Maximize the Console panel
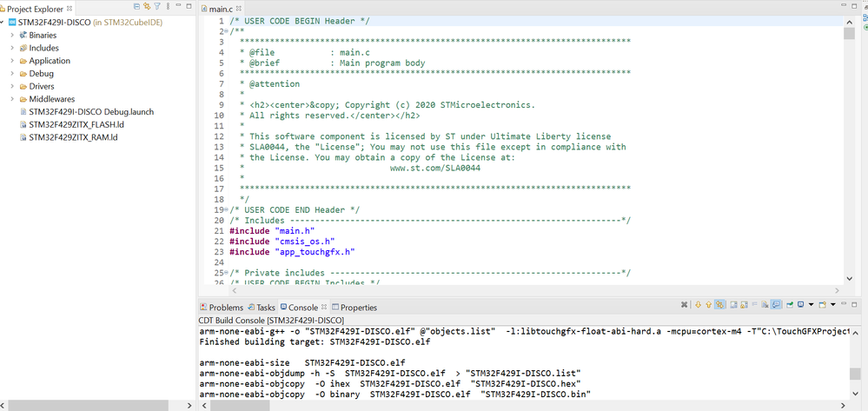Viewport: 868px width, 411px height. pyautogui.click(x=854, y=305)
